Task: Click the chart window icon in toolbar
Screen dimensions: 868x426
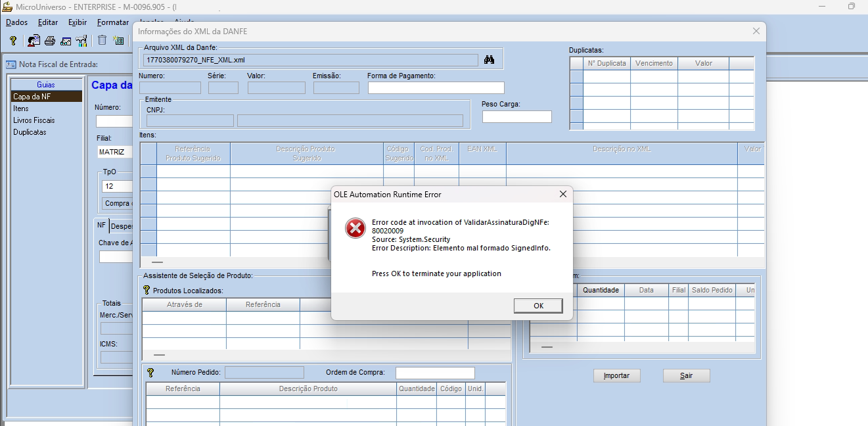Action: pos(66,41)
